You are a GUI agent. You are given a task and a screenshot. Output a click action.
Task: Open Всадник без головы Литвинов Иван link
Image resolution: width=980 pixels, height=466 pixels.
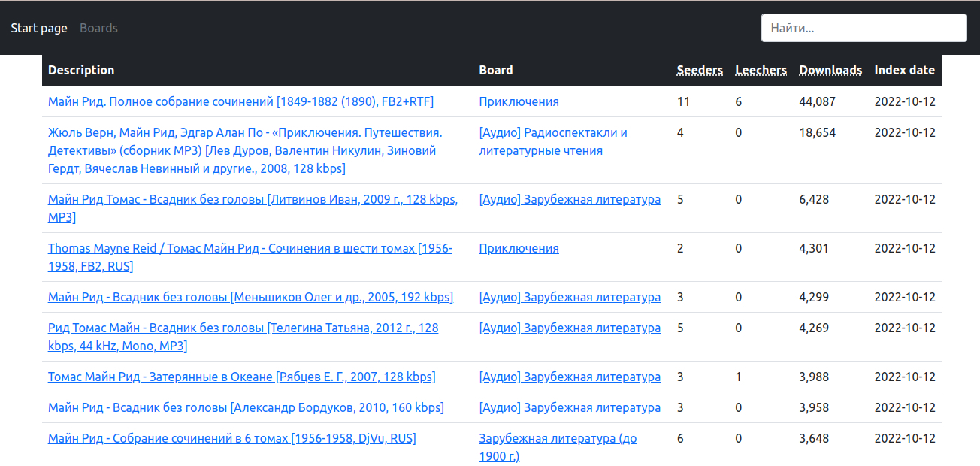pyautogui.click(x=253, y=208)
